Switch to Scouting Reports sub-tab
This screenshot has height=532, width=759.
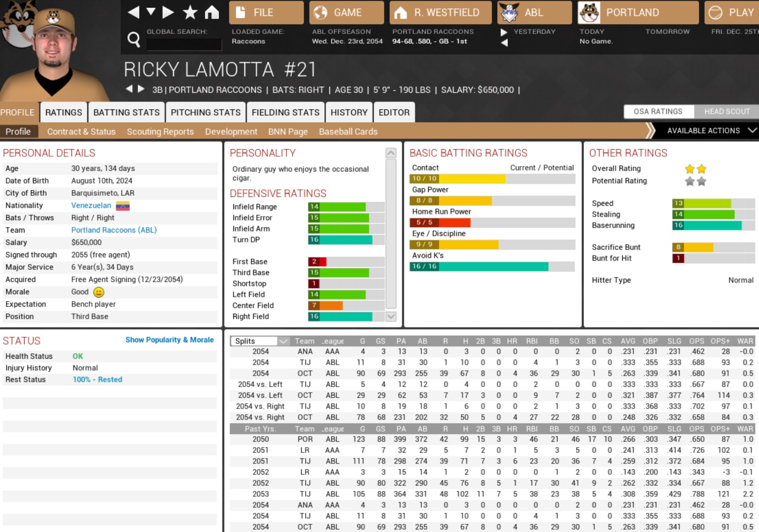(x=160, y=132)
